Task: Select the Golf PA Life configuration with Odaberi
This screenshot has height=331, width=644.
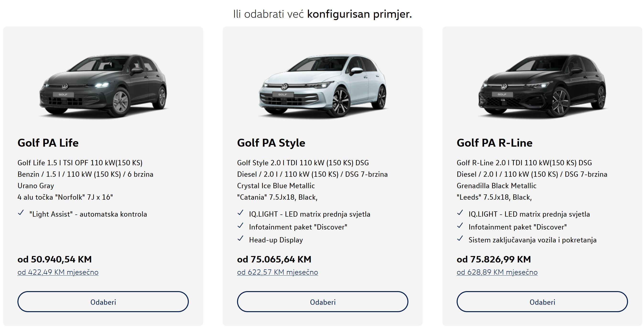Action: tap(103, 302)
